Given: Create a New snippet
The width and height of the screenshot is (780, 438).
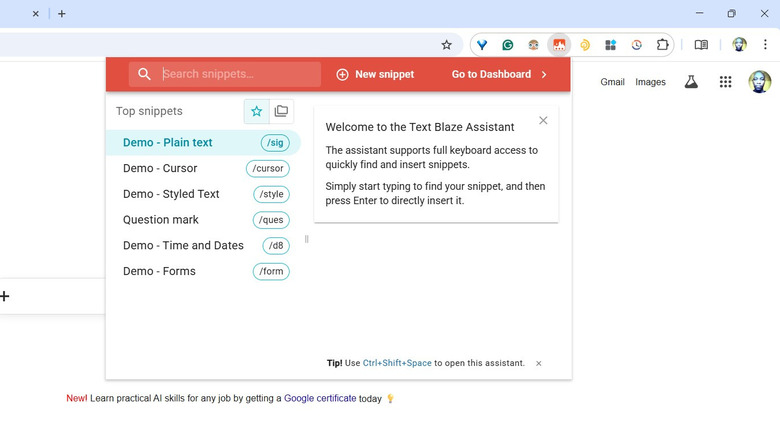Looking at the screenshot, I should (375, 74).
